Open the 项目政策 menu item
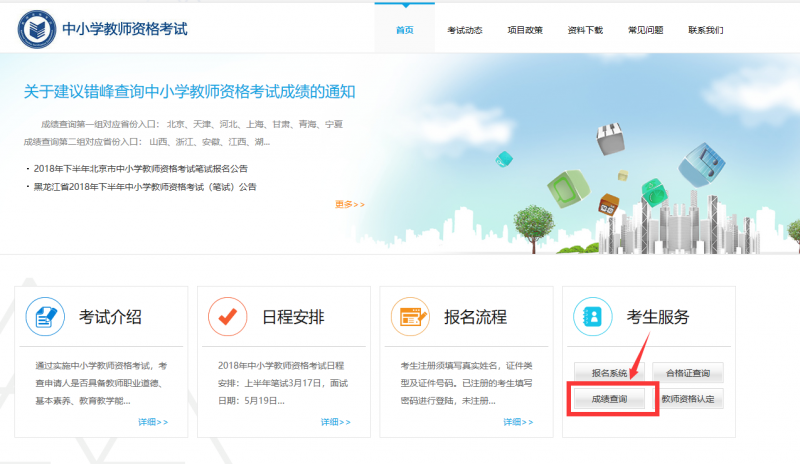This screenshot has height=464, width=800. (x=525, y=30)
